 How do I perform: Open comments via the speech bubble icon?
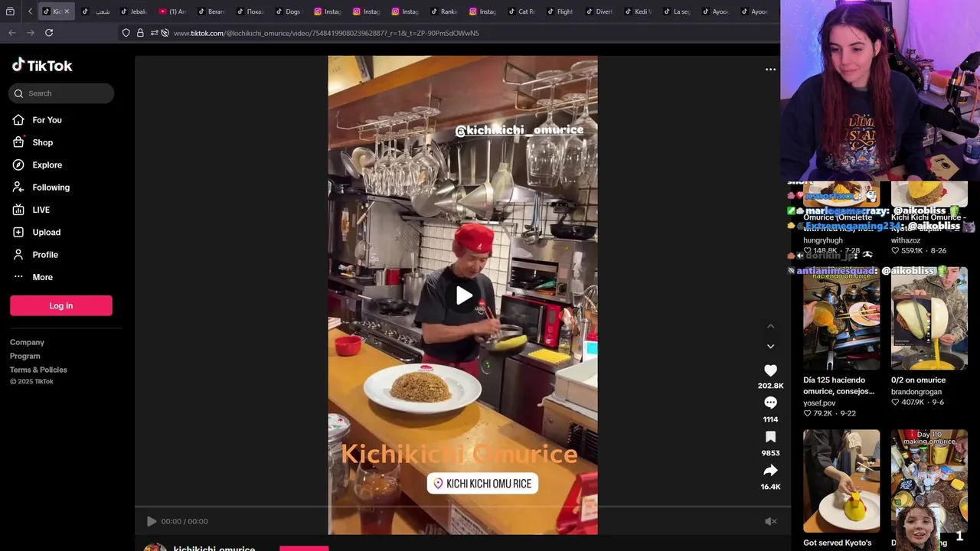771,403
